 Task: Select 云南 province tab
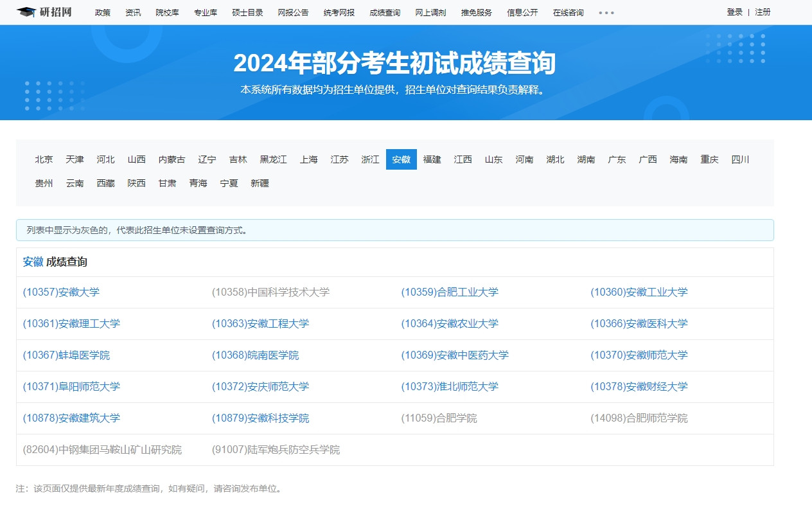[x=75, y=183]
